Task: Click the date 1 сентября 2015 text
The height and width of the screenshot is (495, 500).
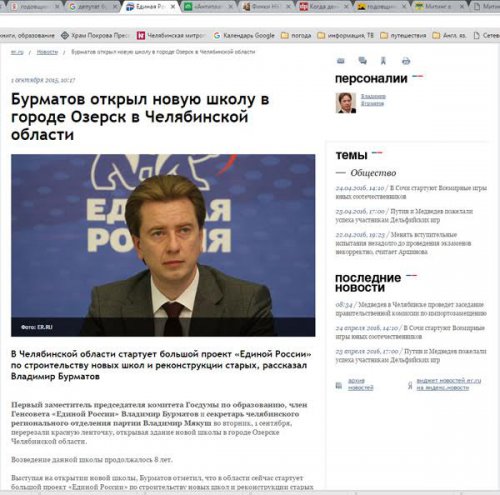Action: (43, 80)
